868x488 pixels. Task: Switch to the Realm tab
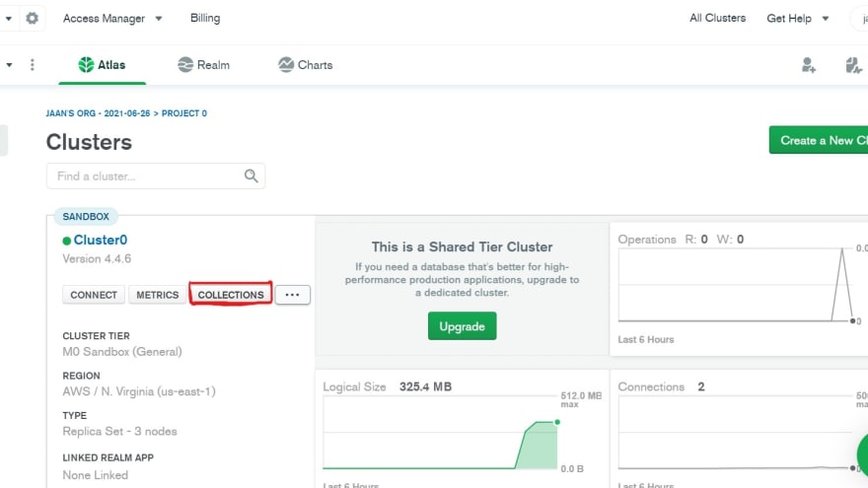(203, 65)
